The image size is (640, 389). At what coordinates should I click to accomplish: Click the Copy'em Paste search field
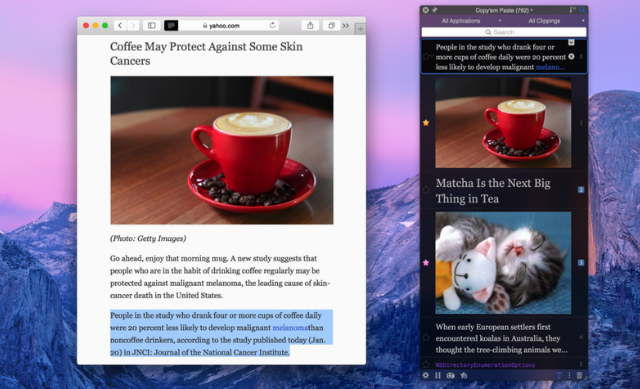tap(504, 32)
